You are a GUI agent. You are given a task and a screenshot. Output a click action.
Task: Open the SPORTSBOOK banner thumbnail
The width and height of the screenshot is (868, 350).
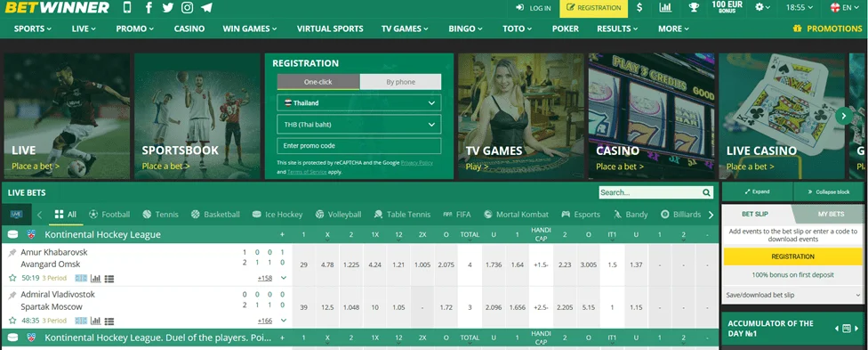197,116
